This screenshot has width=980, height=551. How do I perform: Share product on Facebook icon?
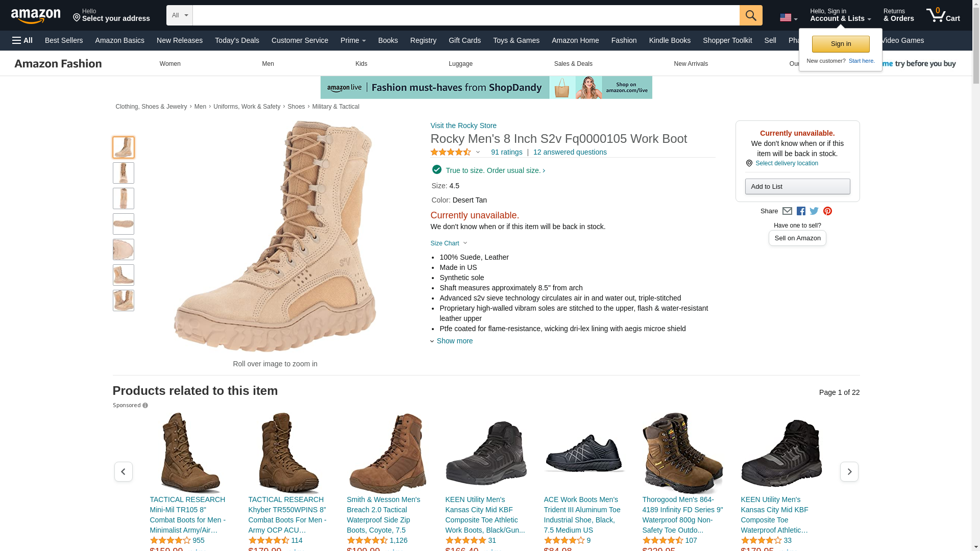click(801, 211)
